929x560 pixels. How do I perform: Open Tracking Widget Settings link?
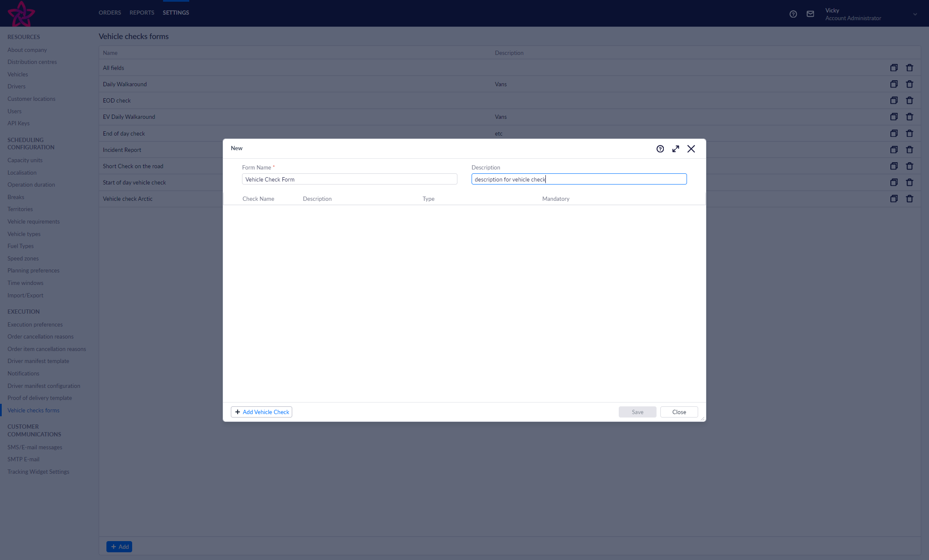coord(38,472)
